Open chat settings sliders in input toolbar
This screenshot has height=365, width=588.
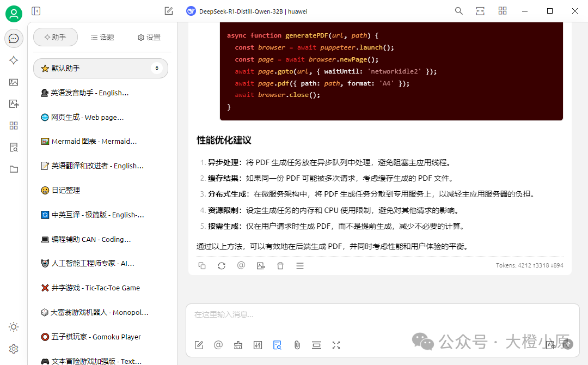(258, 345)
